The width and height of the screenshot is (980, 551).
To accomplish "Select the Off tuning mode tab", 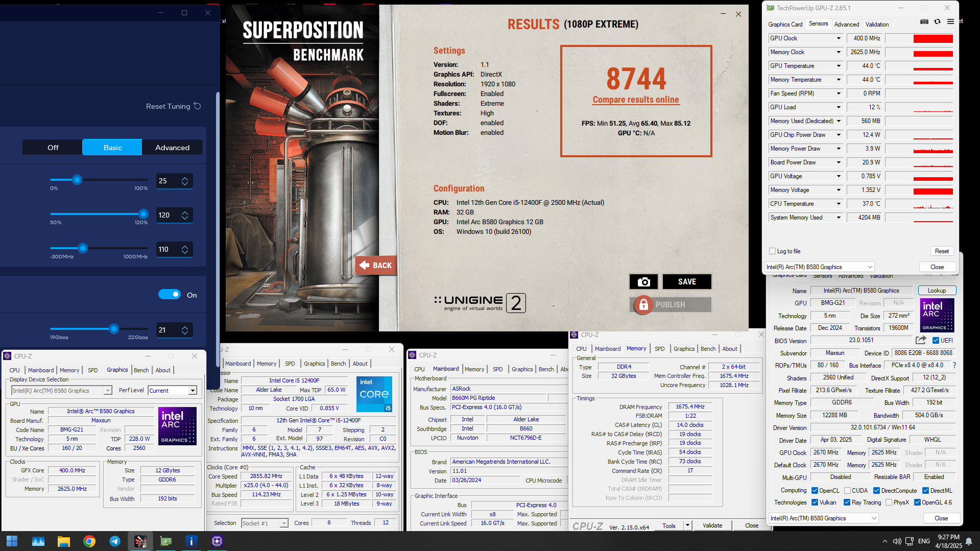I will click(x=53, y=147).
